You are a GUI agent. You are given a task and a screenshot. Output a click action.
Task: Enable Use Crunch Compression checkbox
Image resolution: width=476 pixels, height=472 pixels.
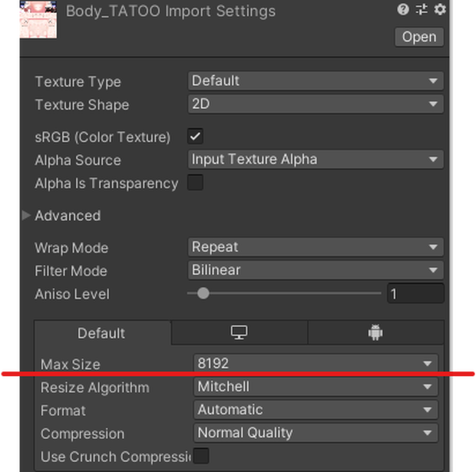(x=201, y=456)
